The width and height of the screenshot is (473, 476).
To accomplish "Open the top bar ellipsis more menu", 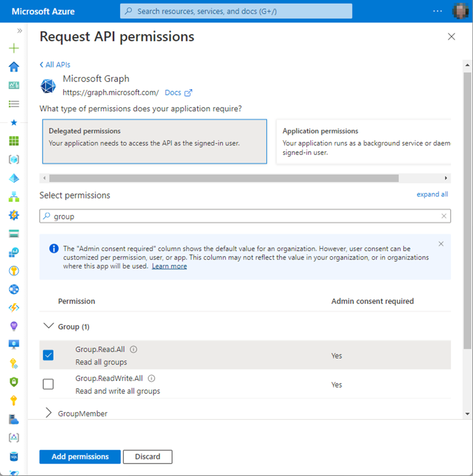I will tap(438, 11).
